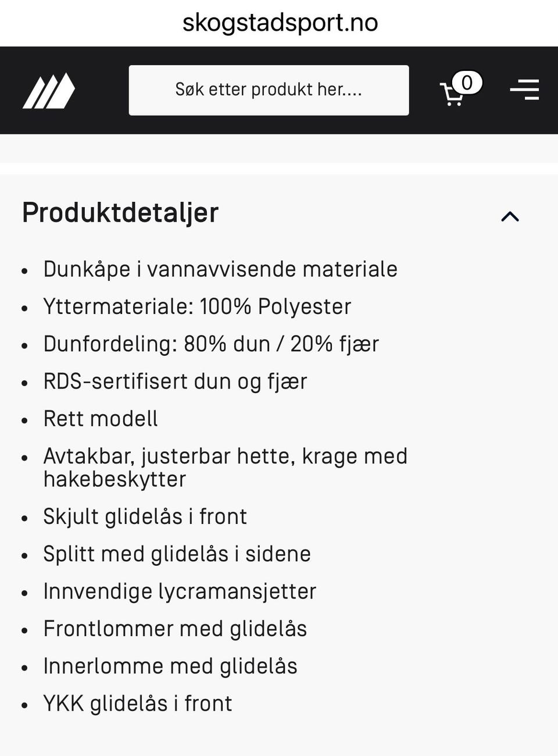Click 'Skjult glidelås i front' item
The width and height of the screenshot is (558, 756).
point(145,516)
